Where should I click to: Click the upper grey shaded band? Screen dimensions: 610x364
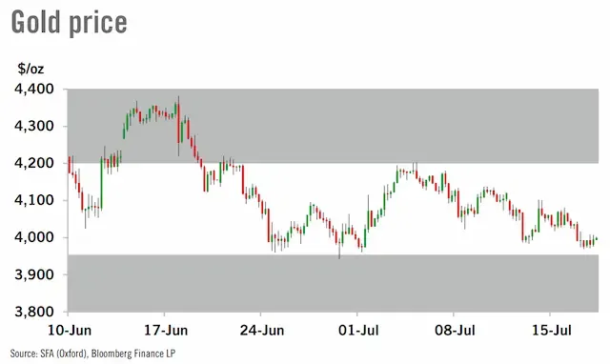333,126
